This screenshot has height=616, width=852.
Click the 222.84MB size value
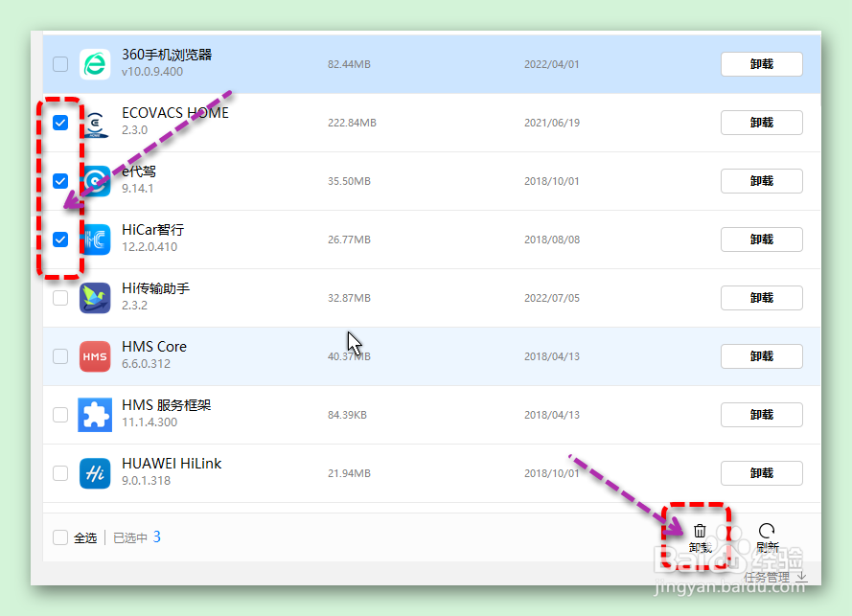tap(352, 123)
